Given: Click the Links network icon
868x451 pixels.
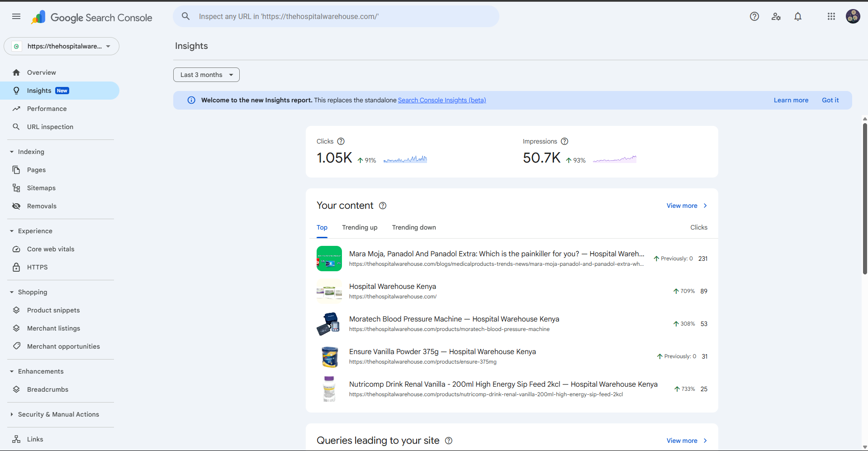Looking at the screenshot, I should [x=16, y=439].
